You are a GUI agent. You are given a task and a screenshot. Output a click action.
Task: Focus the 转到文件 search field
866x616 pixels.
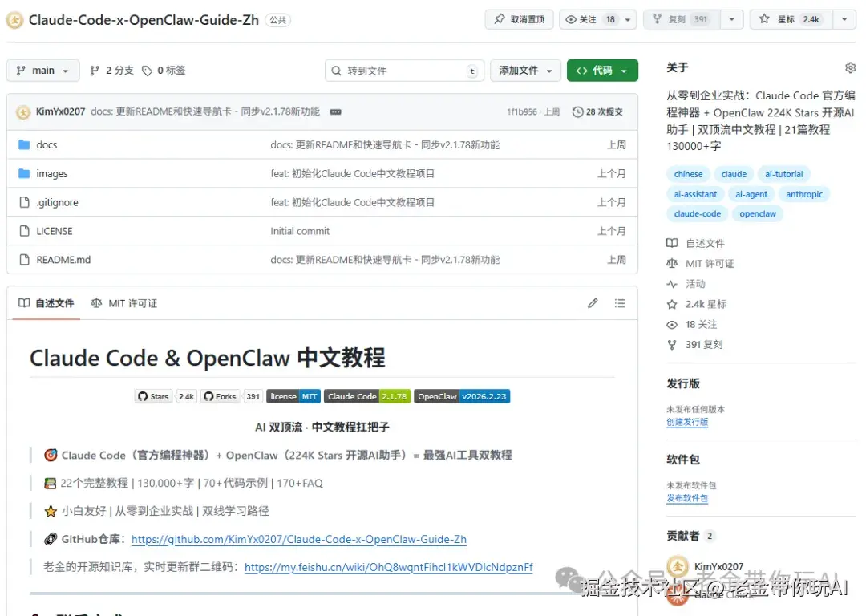pyautogui.click(x=404, y=71)
